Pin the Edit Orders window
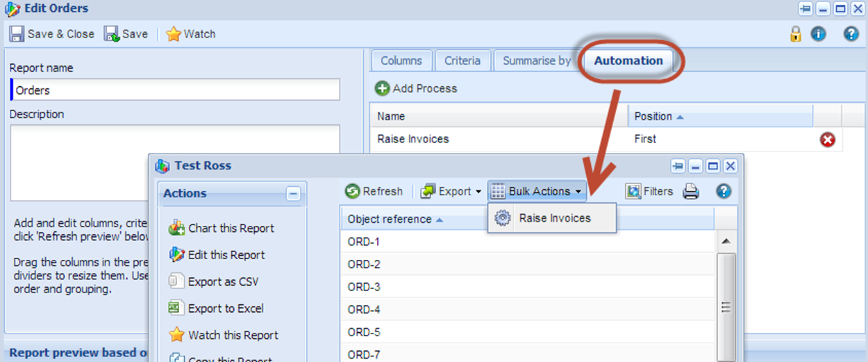The height and width of the screenshot is (362, 868). click(806, 9)
